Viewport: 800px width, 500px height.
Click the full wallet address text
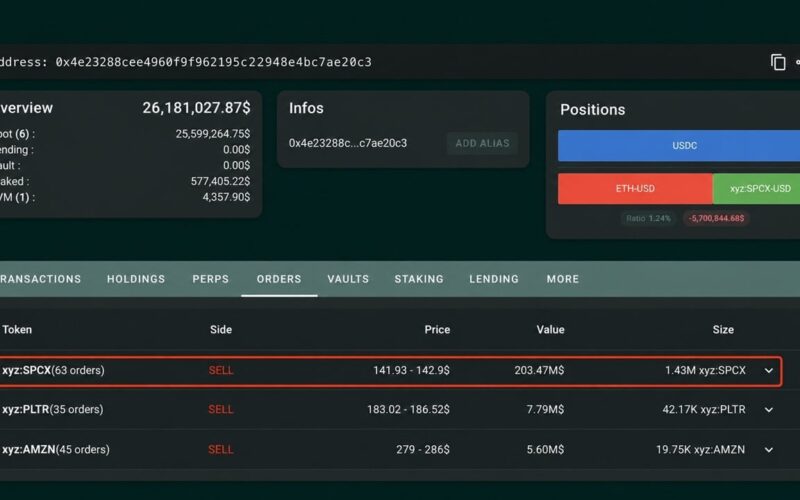tap(213, 62)
